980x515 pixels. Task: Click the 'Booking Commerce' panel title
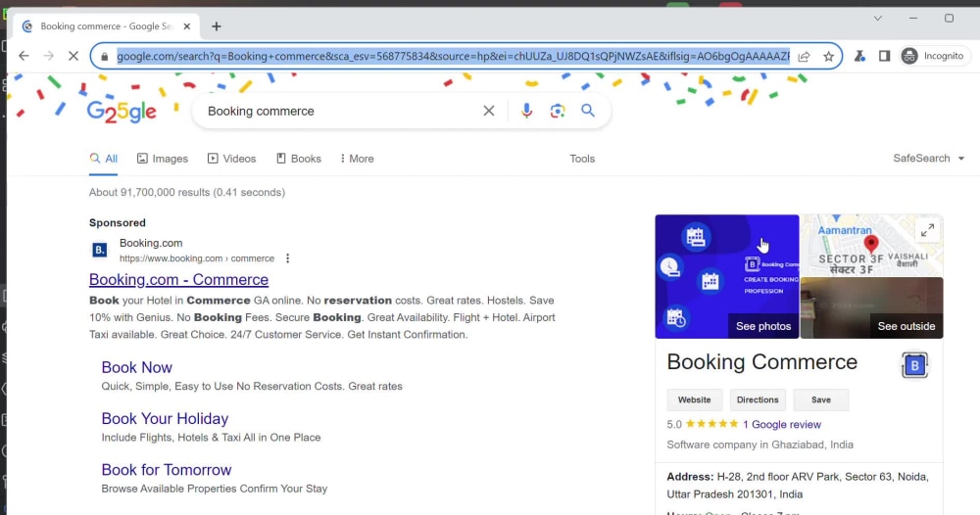pyautogui.click(x=761, y=362)
